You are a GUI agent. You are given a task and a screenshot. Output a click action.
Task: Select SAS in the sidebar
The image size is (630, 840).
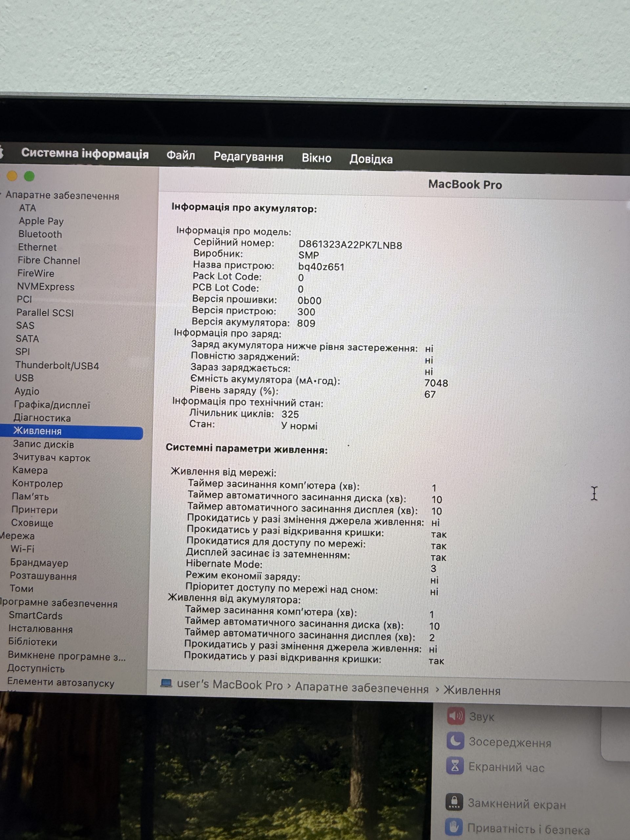25,325
